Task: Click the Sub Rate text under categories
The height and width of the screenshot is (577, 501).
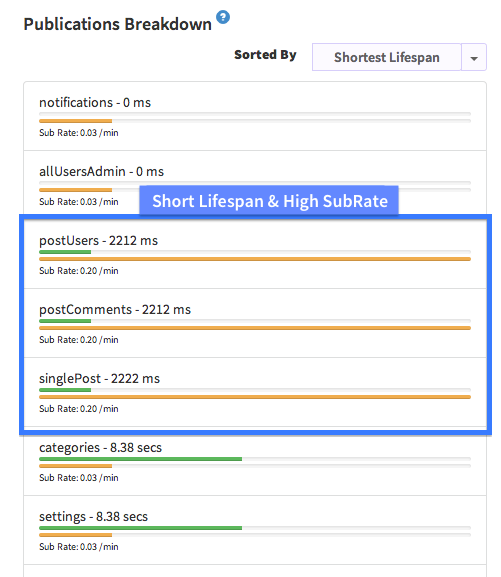Action: (79, 478)
